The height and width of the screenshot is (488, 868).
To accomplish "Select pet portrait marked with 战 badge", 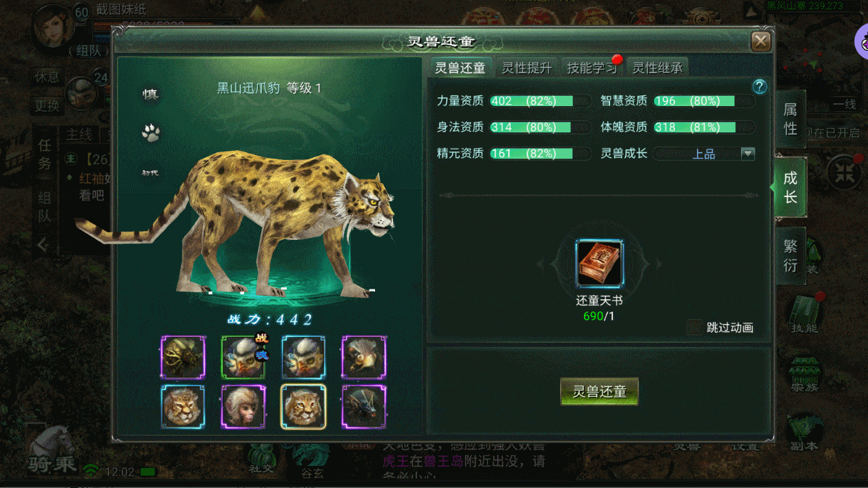I will point(243,357).
